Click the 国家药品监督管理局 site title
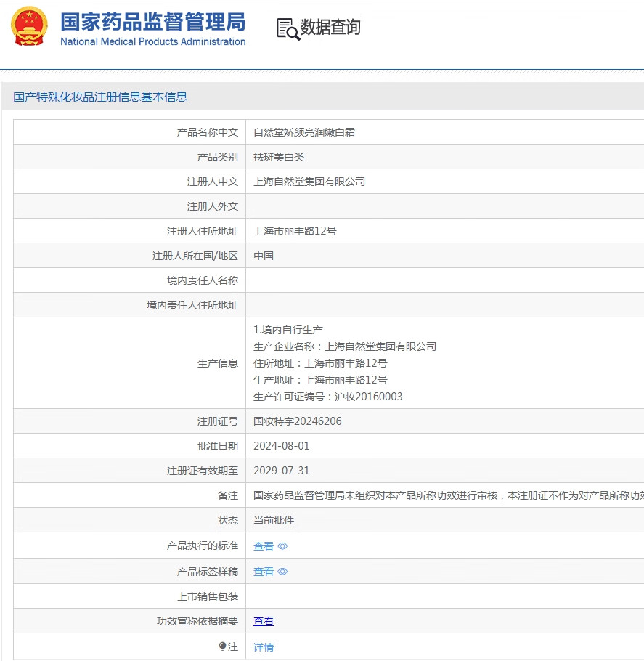Viewport: 644px width, 661px height. (152, 22)
